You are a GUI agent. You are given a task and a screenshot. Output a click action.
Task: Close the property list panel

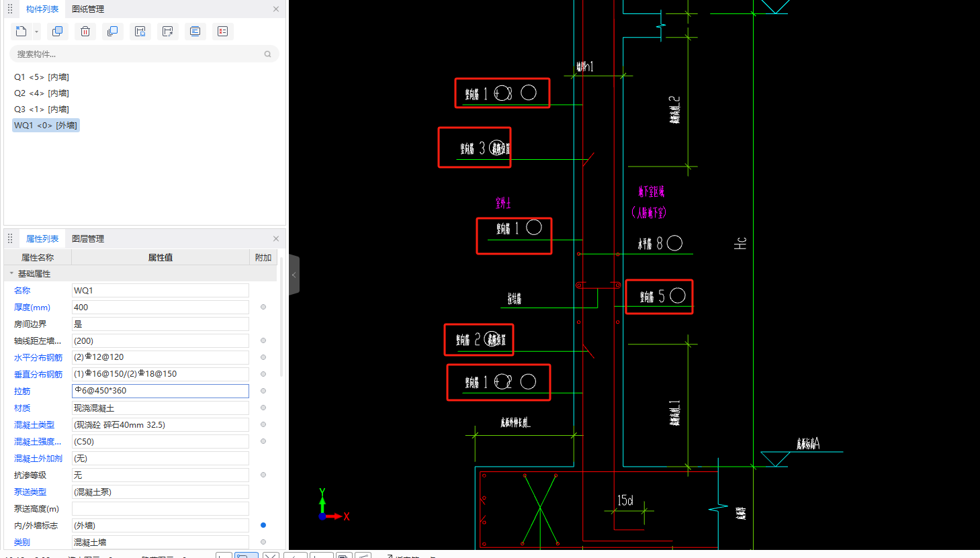[276, 239]
